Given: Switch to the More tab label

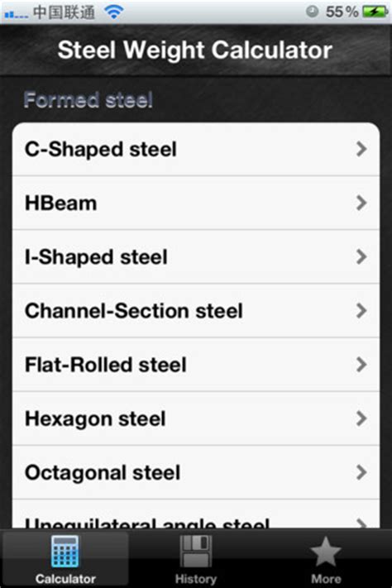Looking at the screenshot, I should pos(326,579).
